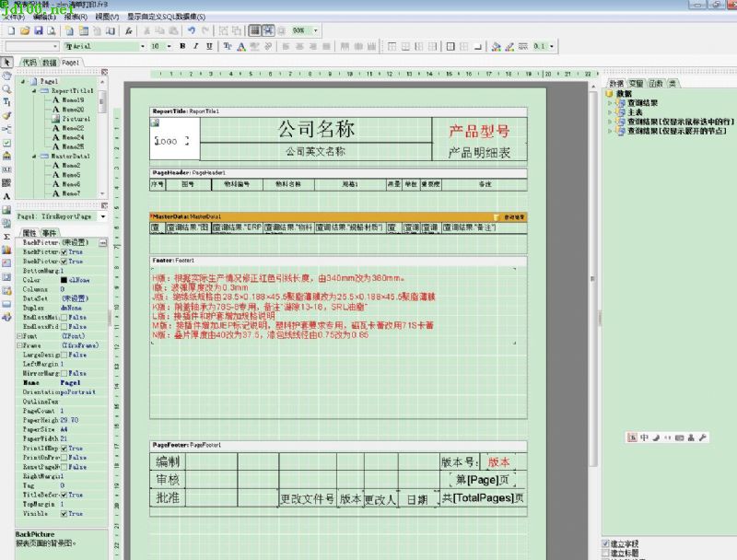Expand the 主表 data node
The width and height of the screenshot is (737, 560).
[x=610, y=112]
